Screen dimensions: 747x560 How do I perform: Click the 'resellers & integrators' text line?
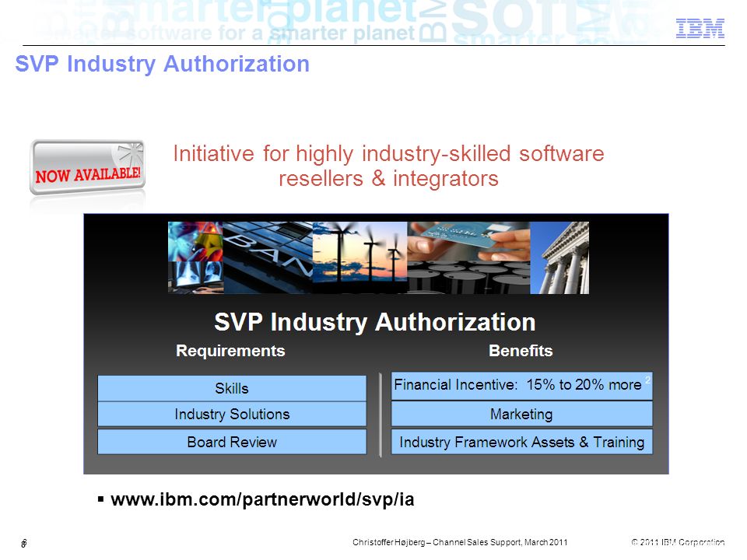(x=389, y=179)
